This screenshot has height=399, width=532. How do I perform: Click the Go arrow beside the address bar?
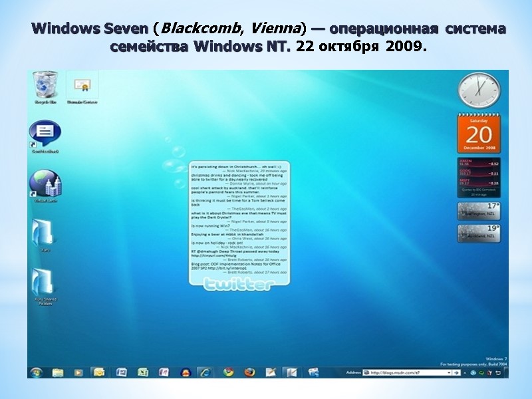[456, 372]
